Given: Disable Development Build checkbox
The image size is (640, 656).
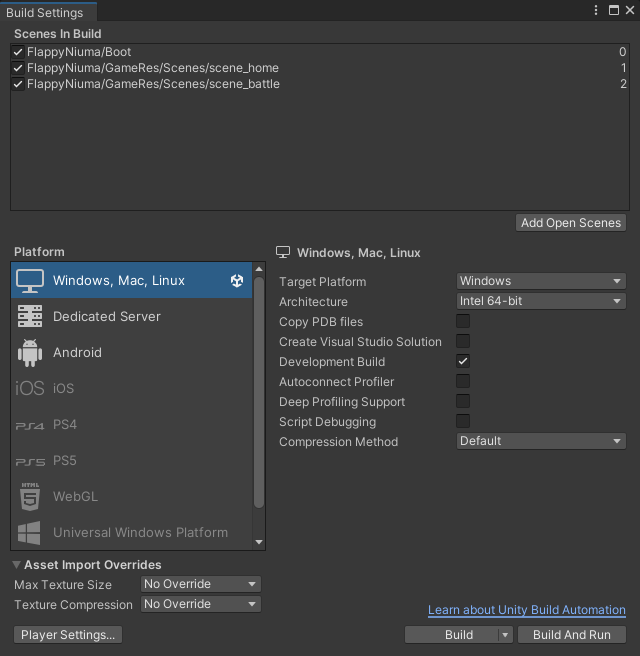Looking at the screenshot, I should point(463,361).
